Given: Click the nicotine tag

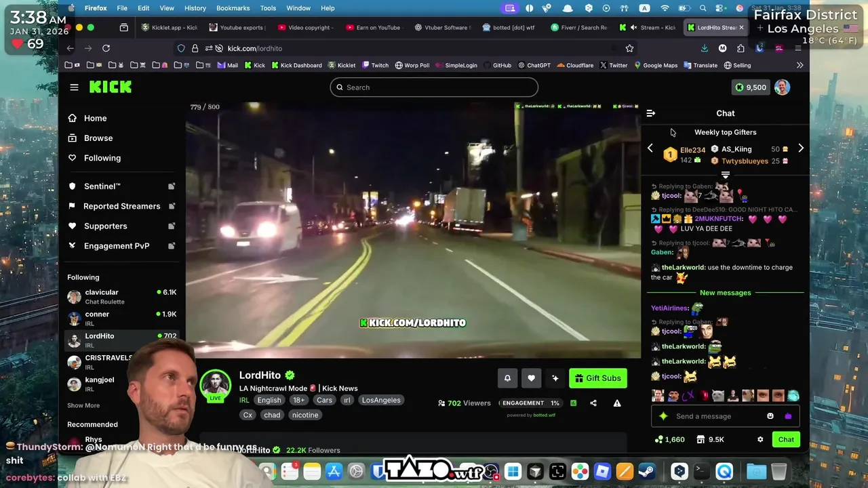Looking at the screenshot, I should pyautogui.click(x=305, y=415).
